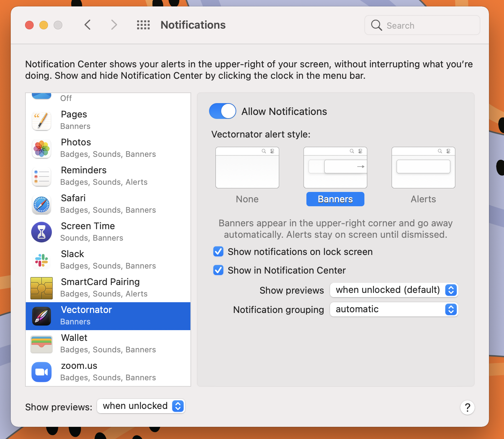Uncheck Show in Notification Center
Screen dimensions: 504x439
pyautogui.click(x=218, y=270)
